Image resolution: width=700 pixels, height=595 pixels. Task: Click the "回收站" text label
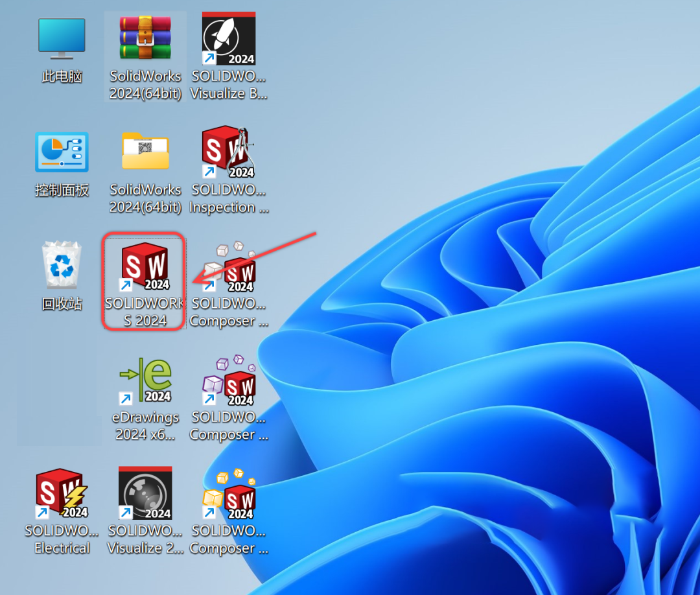click(62, 304)
